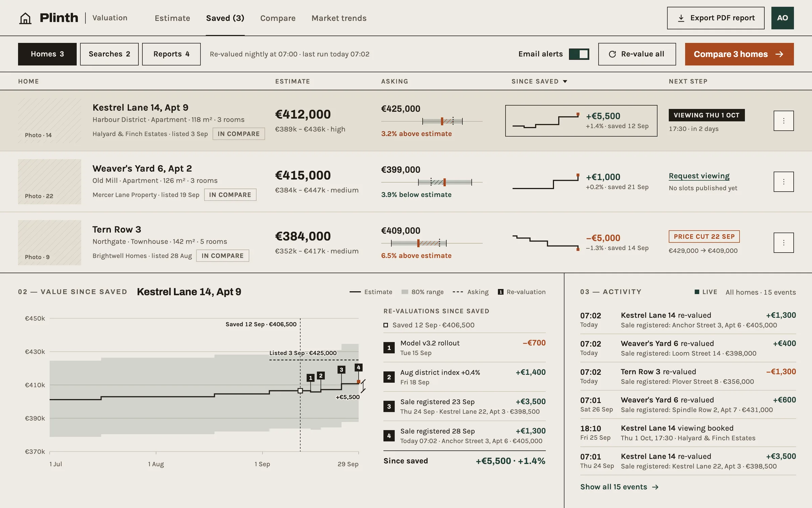The height and width of the screenshot is (508, 812).
Task: Switch to Searches 2 tab
Action: (109, 54)
